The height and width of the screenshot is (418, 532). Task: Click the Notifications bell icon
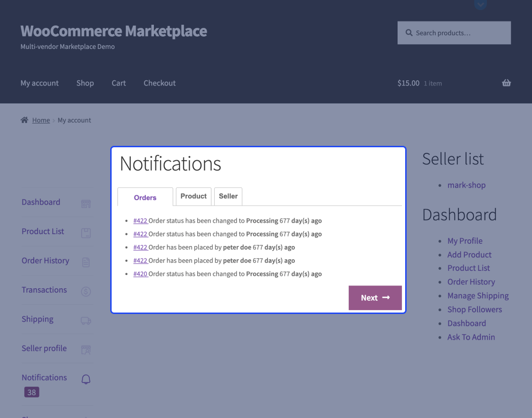point(86,379)
